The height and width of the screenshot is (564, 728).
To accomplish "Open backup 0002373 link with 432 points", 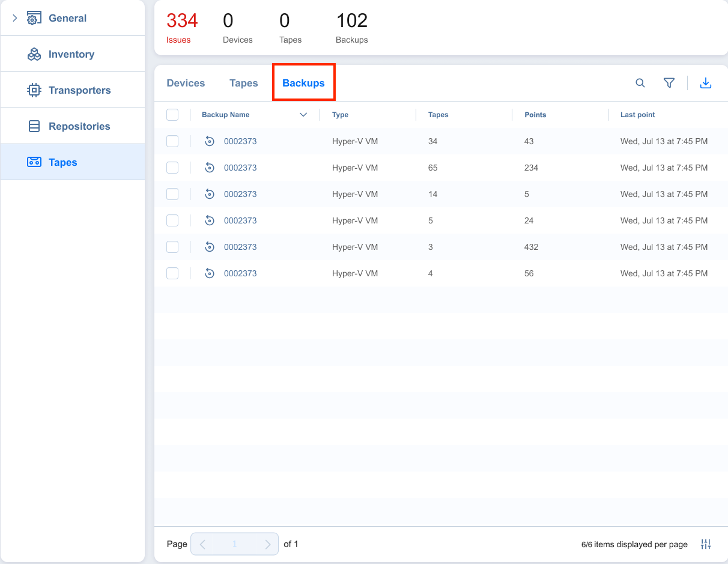I will click(240, 247).
